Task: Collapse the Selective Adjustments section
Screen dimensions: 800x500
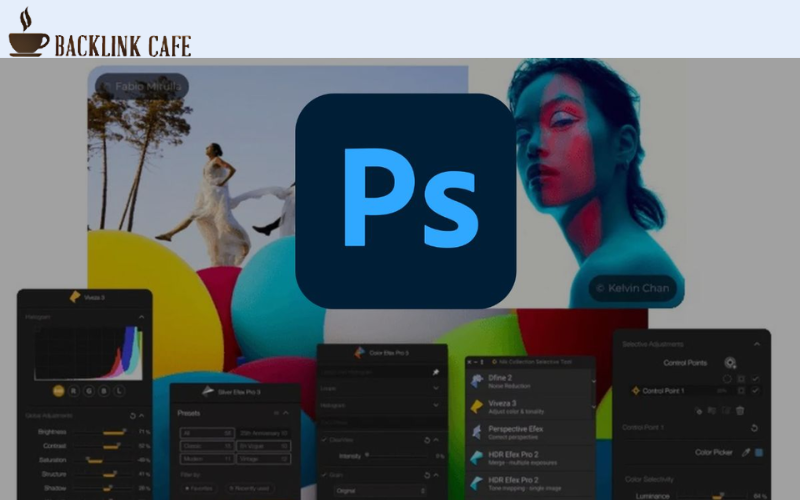Action: pos(757,344)
